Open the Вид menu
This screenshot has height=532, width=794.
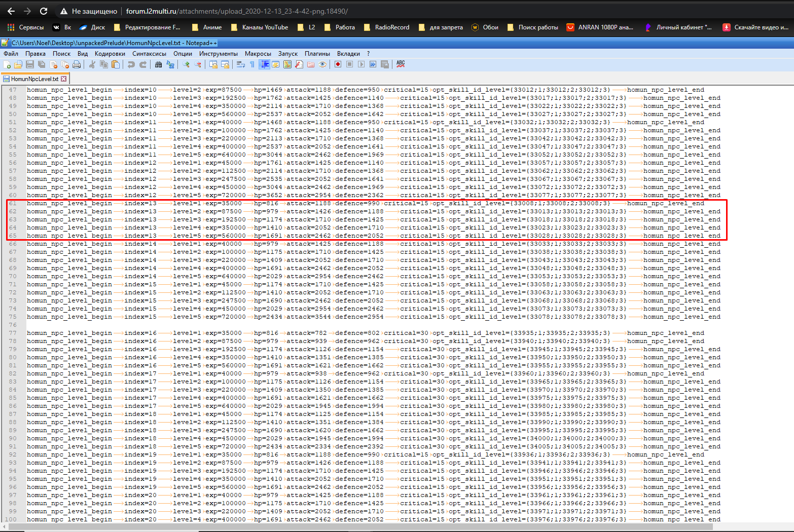83,53
